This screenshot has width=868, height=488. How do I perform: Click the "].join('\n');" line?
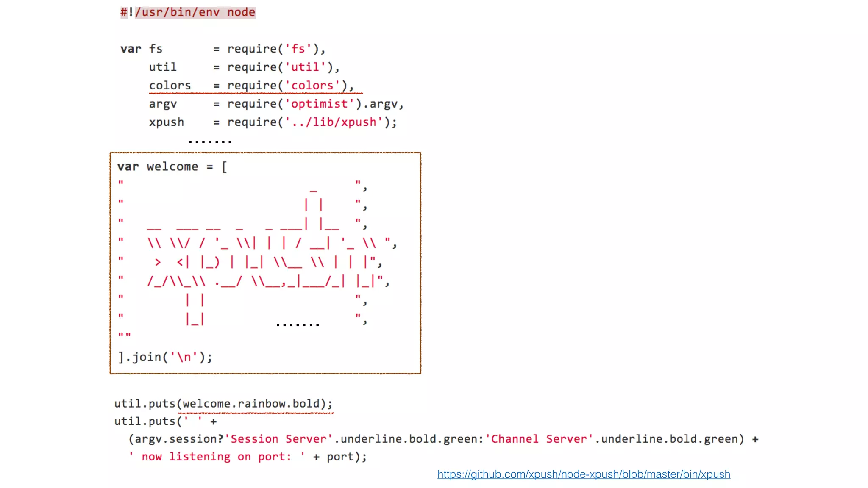click(165, 357)
